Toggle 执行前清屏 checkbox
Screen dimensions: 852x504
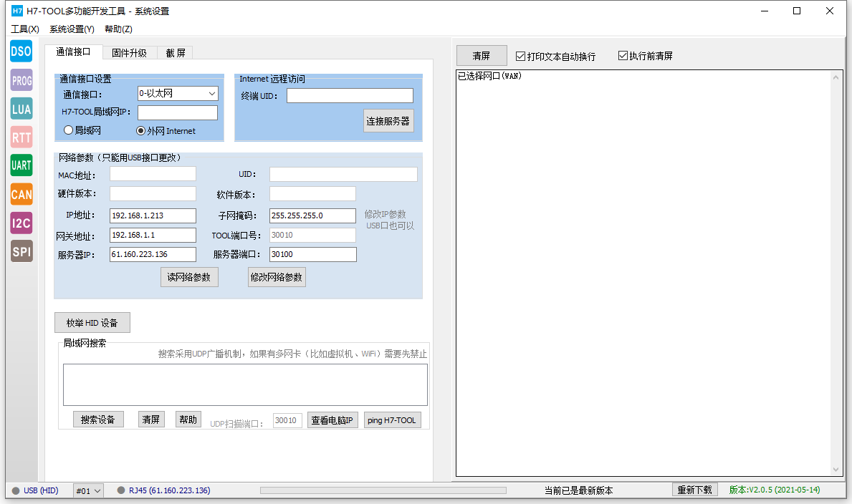pyautogui.click(x=646, y=56)
